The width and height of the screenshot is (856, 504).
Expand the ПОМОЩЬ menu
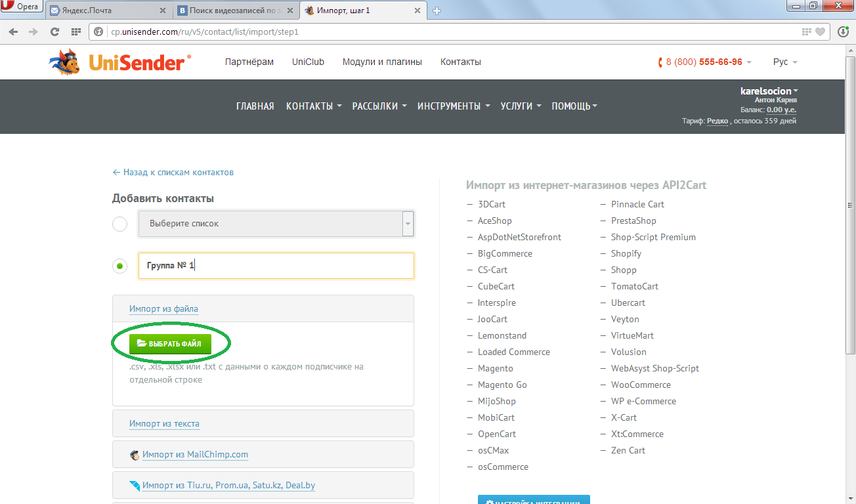coord(574,106)
